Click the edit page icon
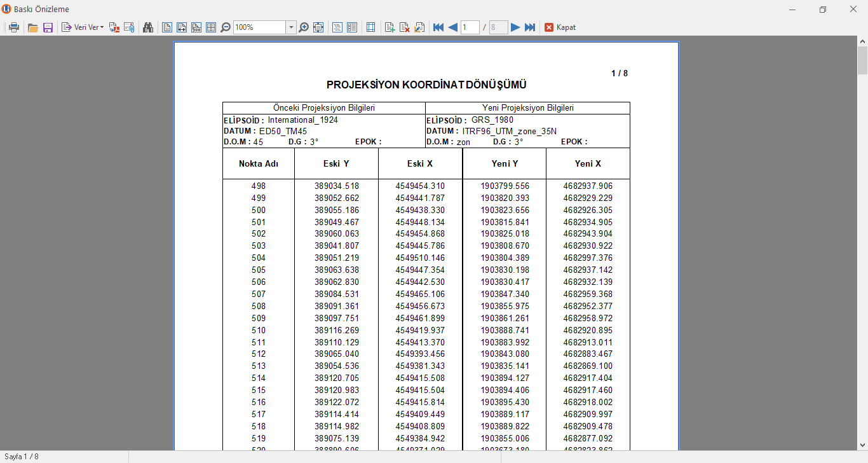The image size is (868, 463). point(419,27)
